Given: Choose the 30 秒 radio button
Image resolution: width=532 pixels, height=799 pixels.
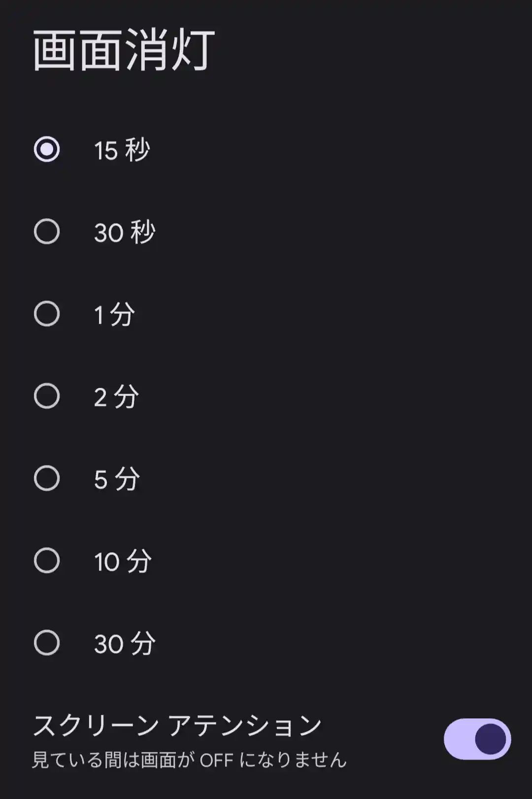Looking at the screenshot, I should [x=47, y=232].
